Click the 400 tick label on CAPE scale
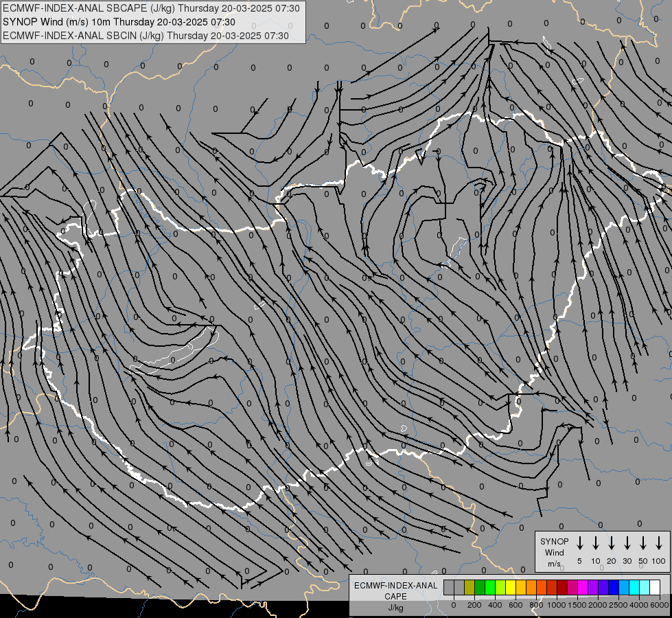672x618 pixels. pos(495,605)
